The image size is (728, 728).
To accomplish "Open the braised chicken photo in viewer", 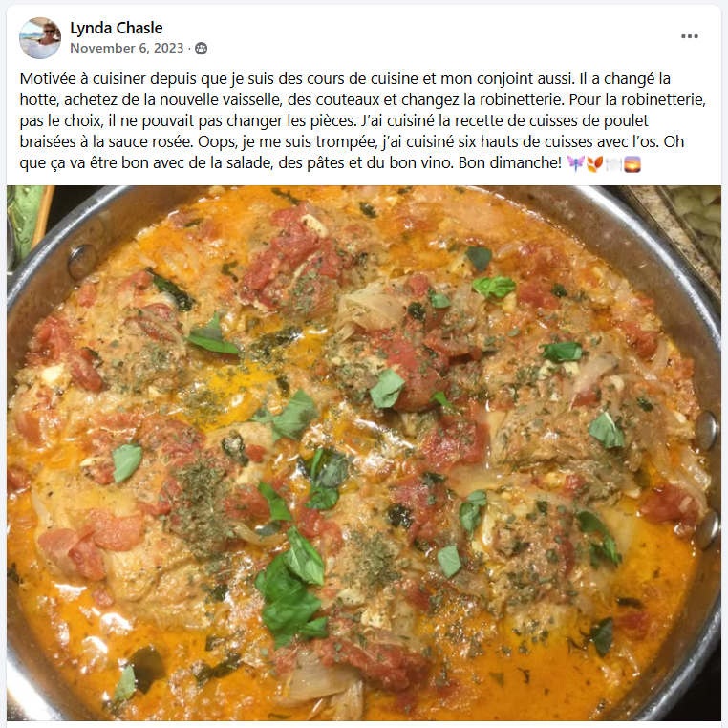I will [x=364, y=453].
